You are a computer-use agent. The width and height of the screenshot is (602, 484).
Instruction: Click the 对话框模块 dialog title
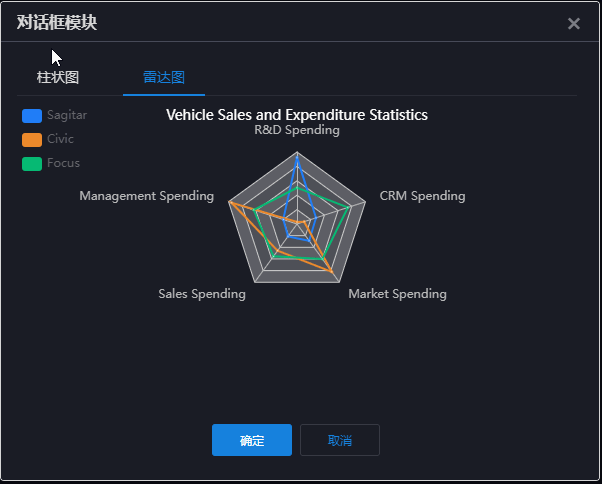click(57, 22)
